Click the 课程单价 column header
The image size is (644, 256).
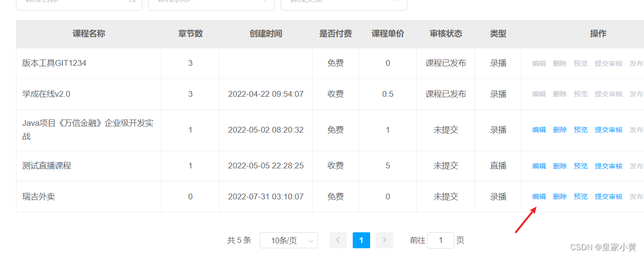click(388, 33)
